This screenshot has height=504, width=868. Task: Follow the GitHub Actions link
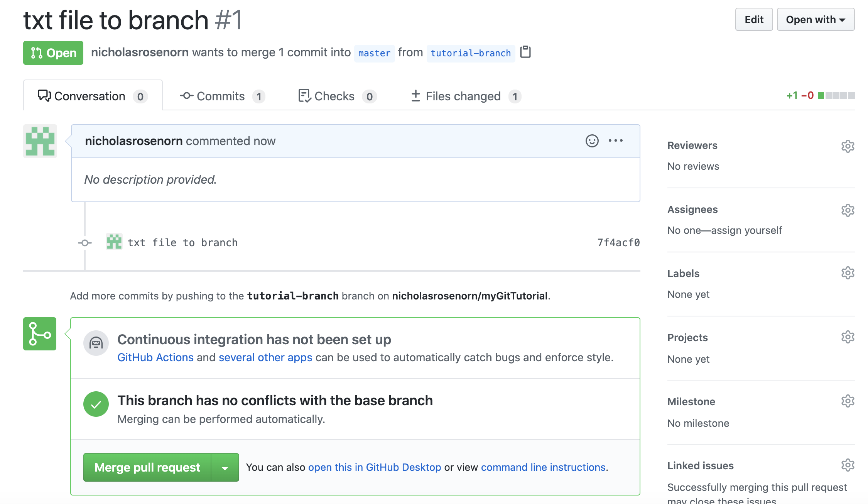pos(155,357)
